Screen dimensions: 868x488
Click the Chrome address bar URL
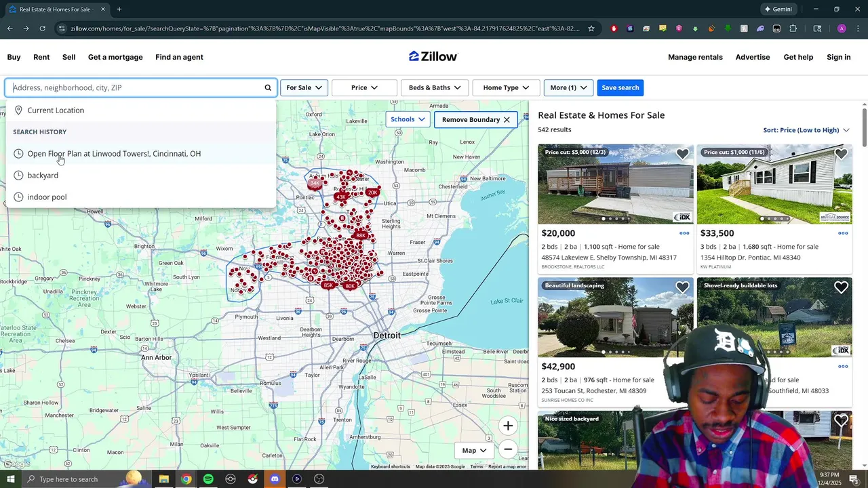coord(325,28)
